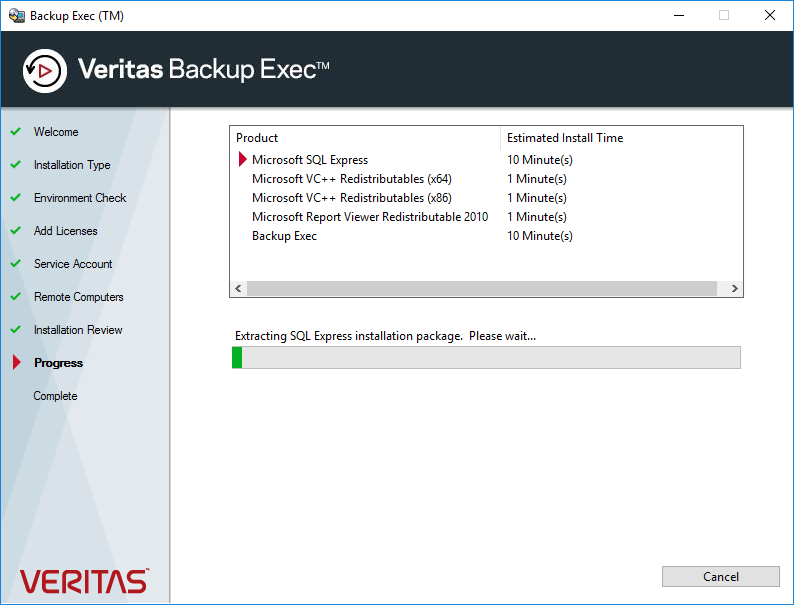The width and height of the screenshot is (794, 605).
Task: Click the scroll right arrow in product list
Action: [734, 289]
